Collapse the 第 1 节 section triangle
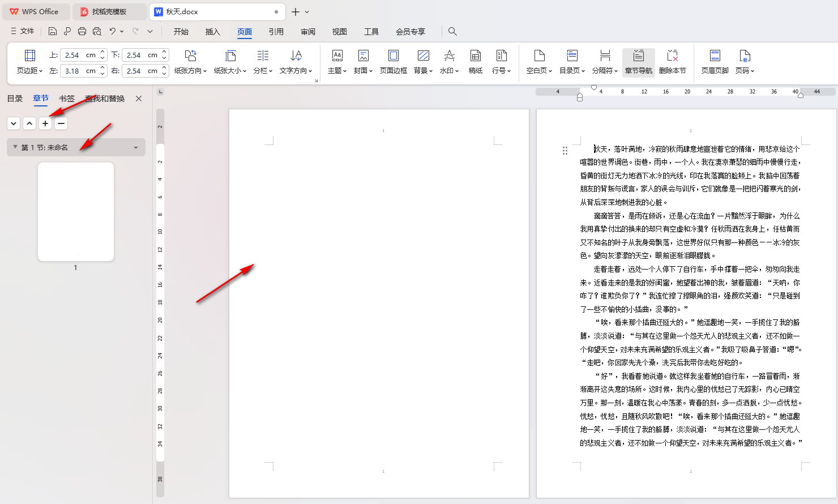Image resolution: width=838 pixels, height=504 pixels. [15, 147]
